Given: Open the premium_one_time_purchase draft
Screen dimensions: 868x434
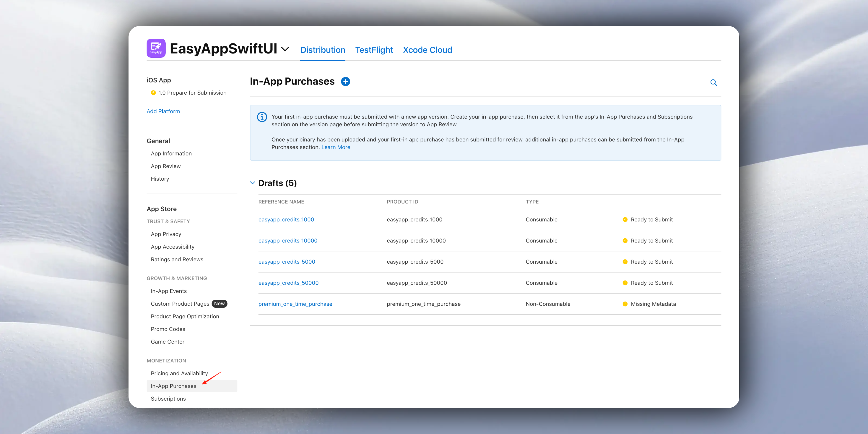Looking at the screenshot, I should [x=295, y=304].
